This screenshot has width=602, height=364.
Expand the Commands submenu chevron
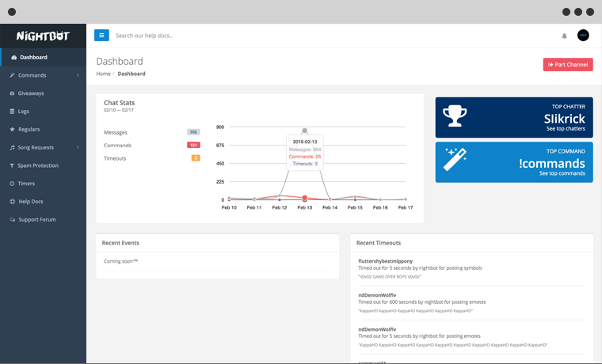[78, 75]
